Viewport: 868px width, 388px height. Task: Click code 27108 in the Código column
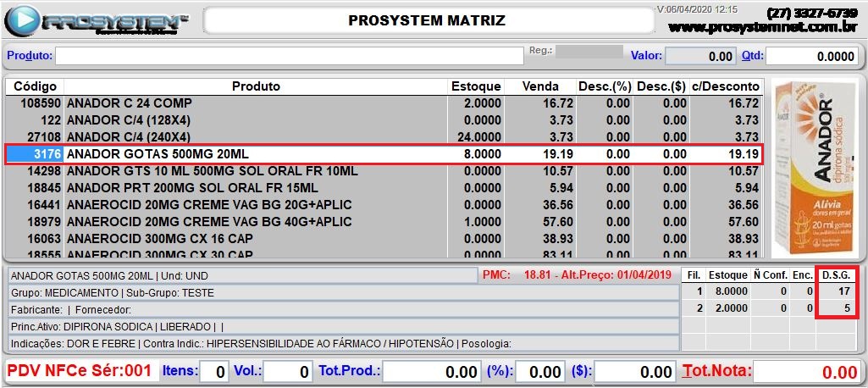coord(44,137)
